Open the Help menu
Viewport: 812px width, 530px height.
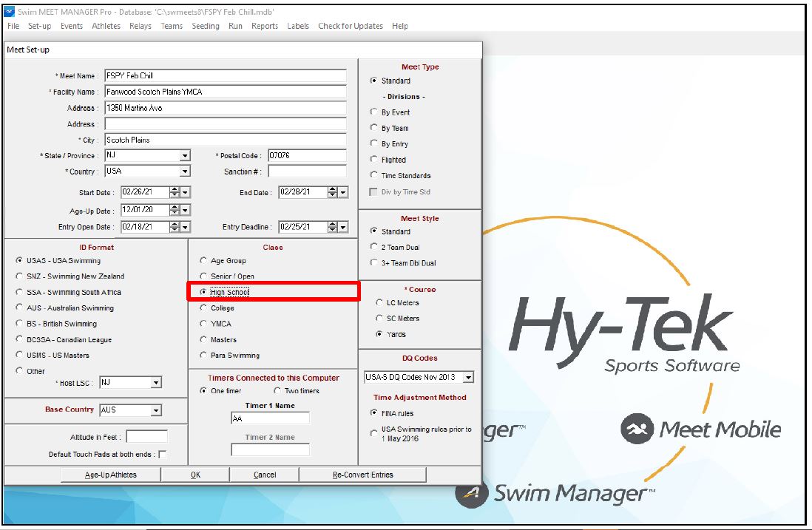(x=400, y=26)
